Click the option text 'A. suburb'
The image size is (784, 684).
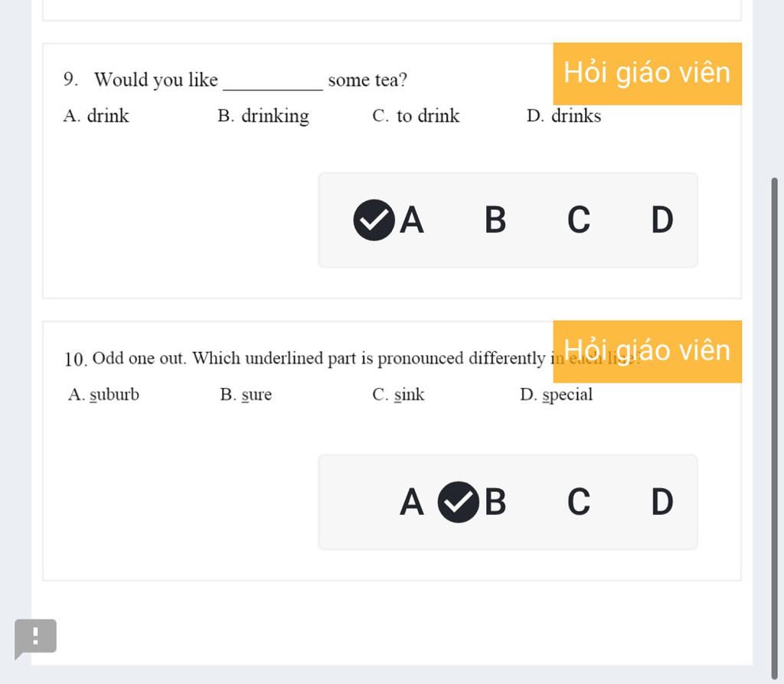[104, 395]
